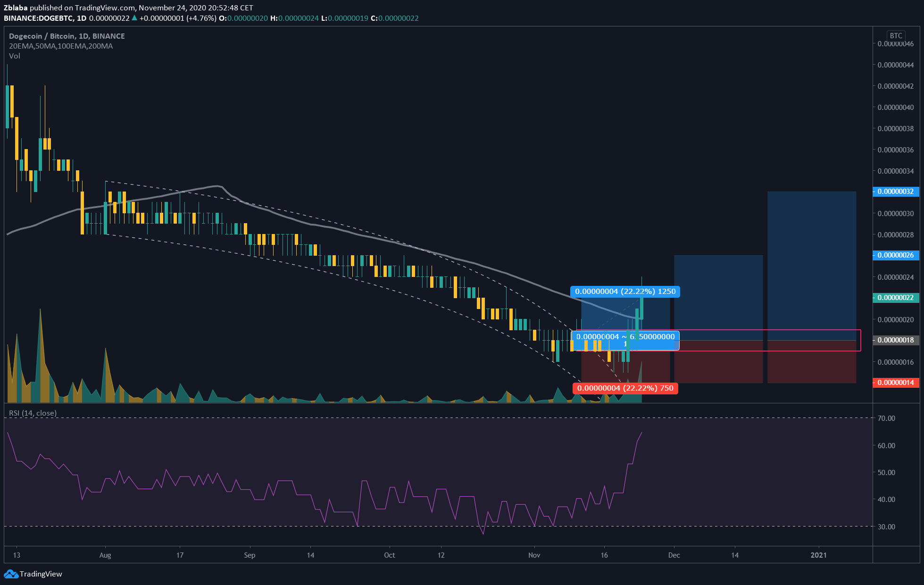Click the 70.00 RSI level label
This screenshot has height=585, width=924.
point(886,418)
